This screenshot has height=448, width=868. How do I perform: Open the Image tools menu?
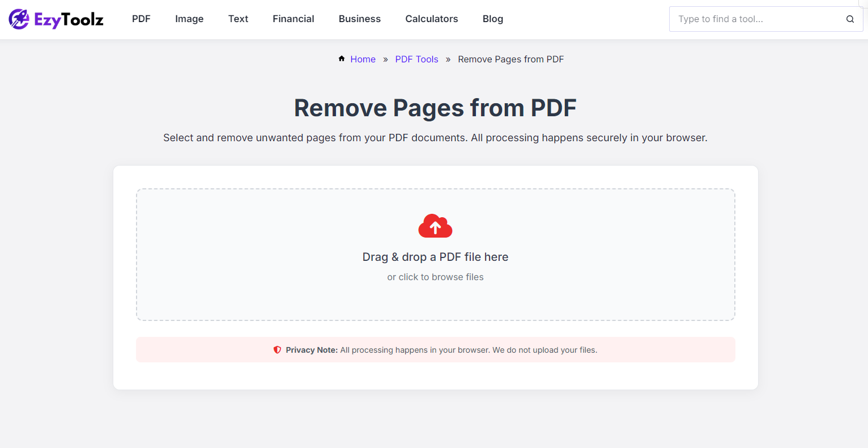pyautogui.click(x=189, y=19)
